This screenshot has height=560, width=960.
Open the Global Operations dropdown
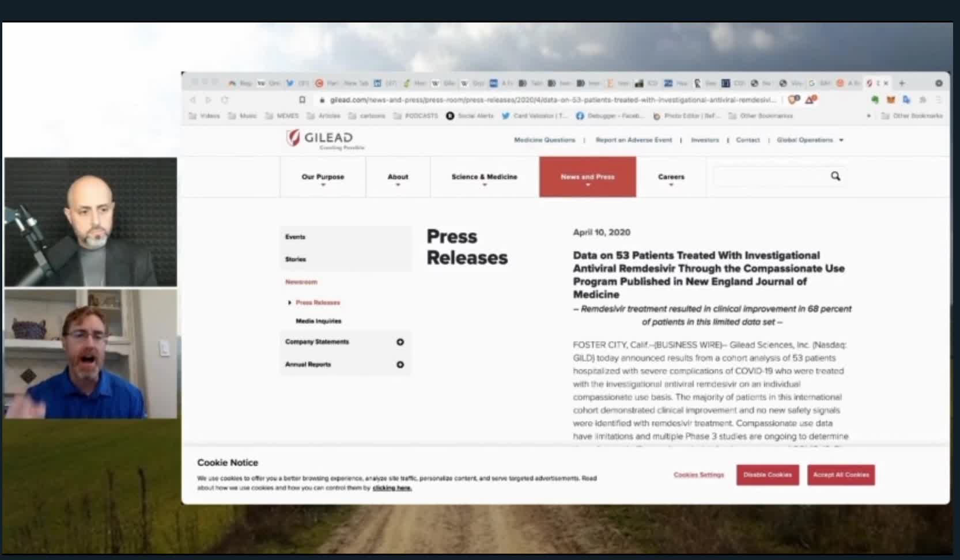(810, 140)
